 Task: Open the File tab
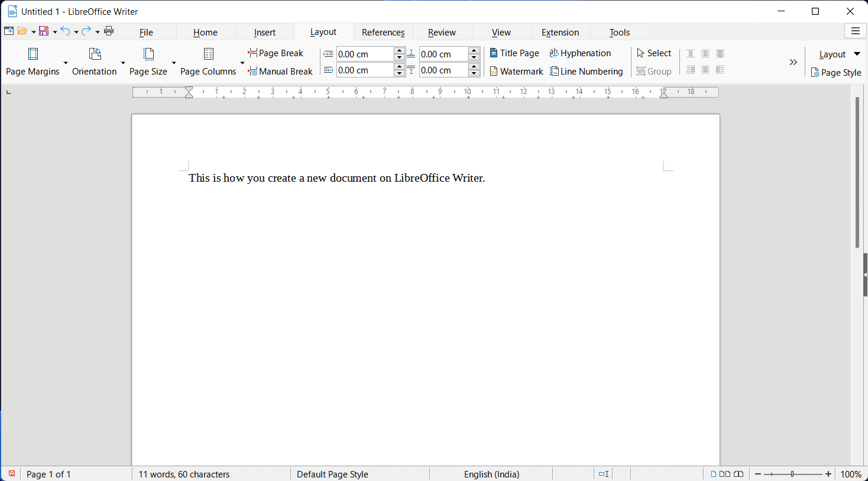tap(146, 33)
